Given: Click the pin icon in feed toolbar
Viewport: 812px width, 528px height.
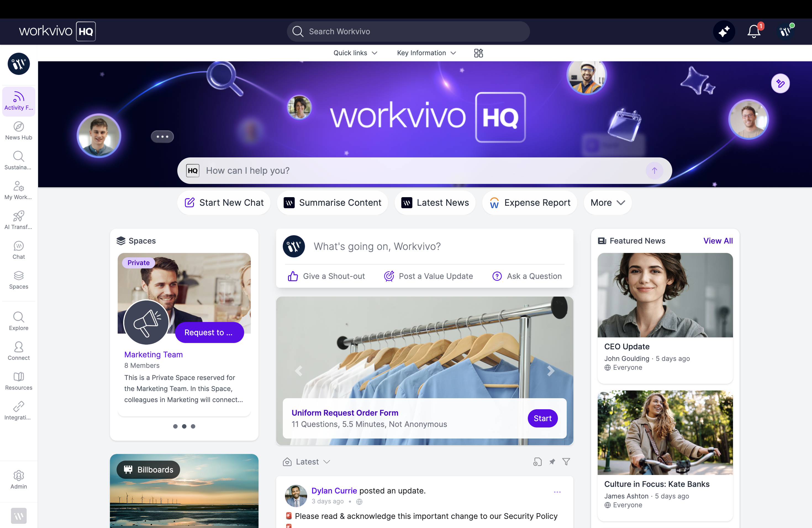Looking at the screenshot, I should pos(552,461).
